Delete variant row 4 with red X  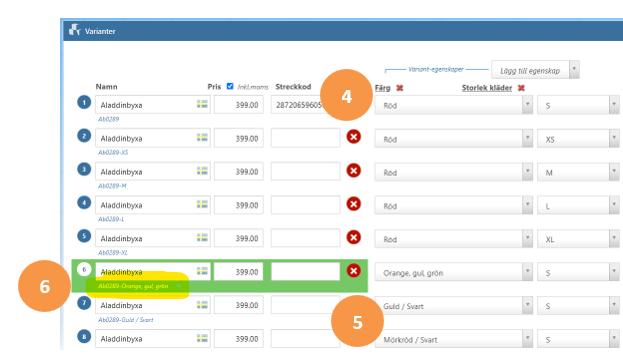(354, 204)
